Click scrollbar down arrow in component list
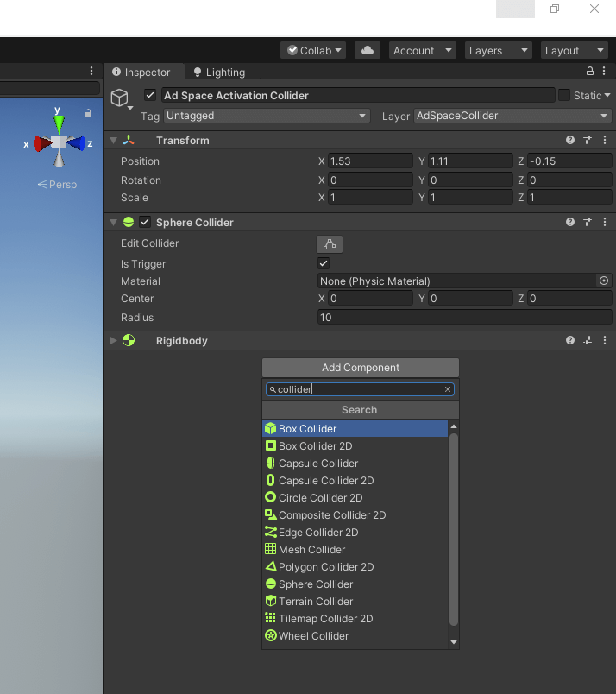This screenshot has width=616, height=694. (x=454, y=641)
